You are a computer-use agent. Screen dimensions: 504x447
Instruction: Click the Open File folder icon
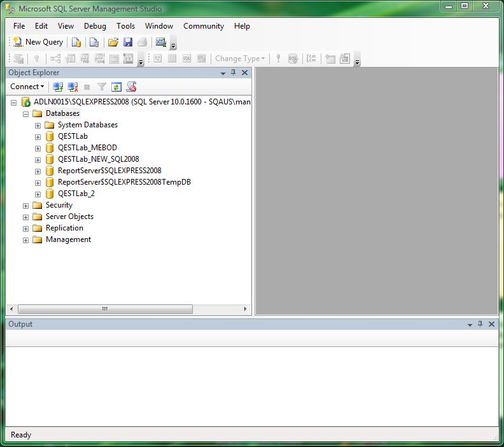[x=113, y=43]
